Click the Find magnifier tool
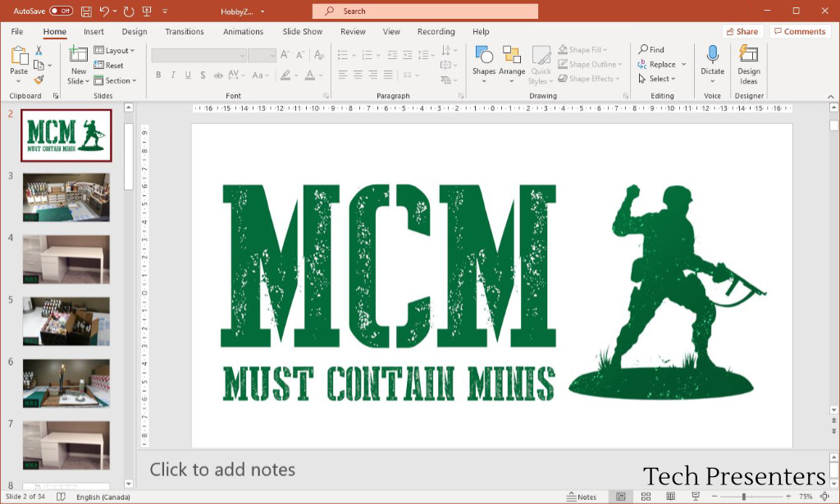The image size is (840, 504). (x=651, y=49)
